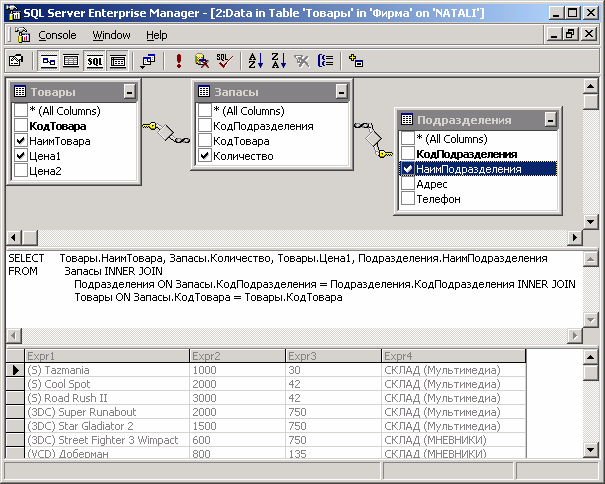The height and width of the screenshot is (484, 605).
Task: Click diagram pane scroll up arrow
Action: (590, 86)
